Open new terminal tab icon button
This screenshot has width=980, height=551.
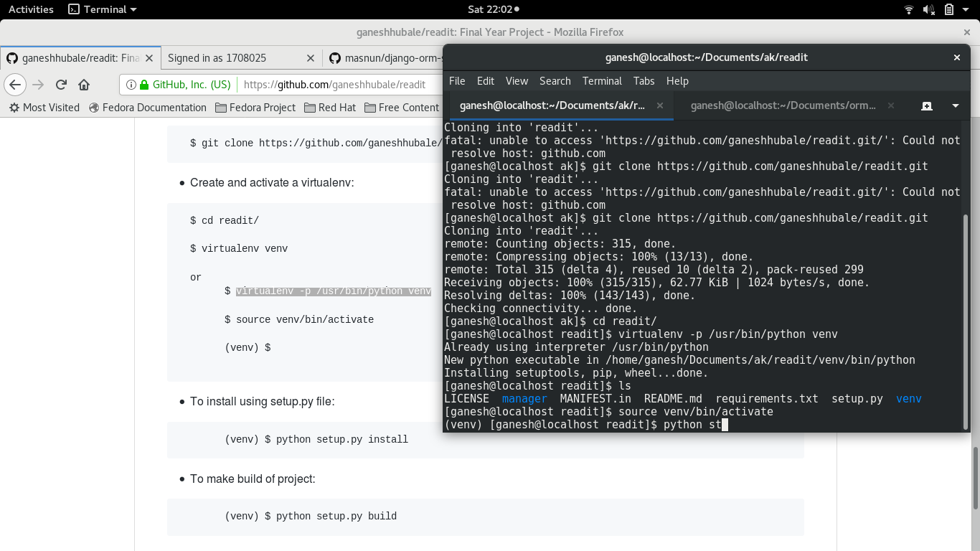(x=927, y=105)
